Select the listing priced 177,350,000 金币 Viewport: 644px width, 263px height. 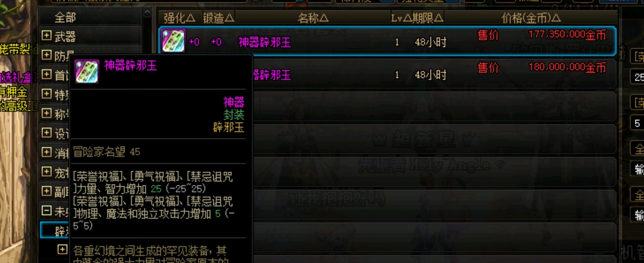coord(388,41)
